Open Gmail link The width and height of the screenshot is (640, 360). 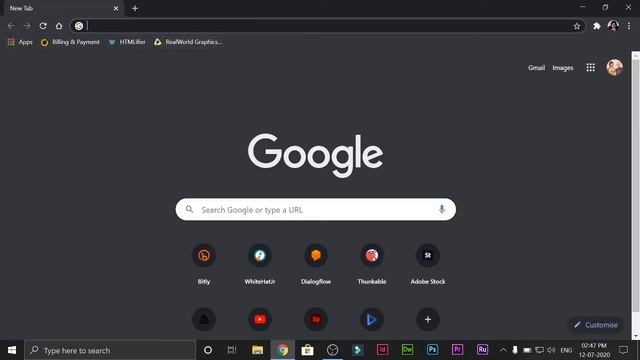[536, 68]
